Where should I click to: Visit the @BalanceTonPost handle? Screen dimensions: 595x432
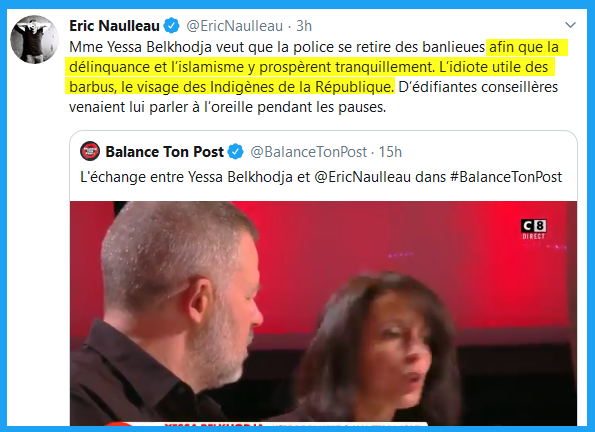[x=309, y=152]
